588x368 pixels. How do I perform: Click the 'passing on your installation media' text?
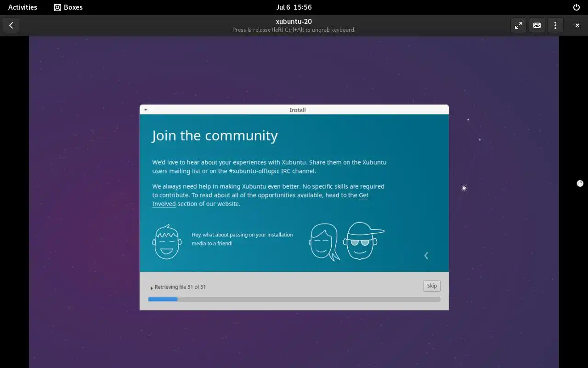point(242,239)
